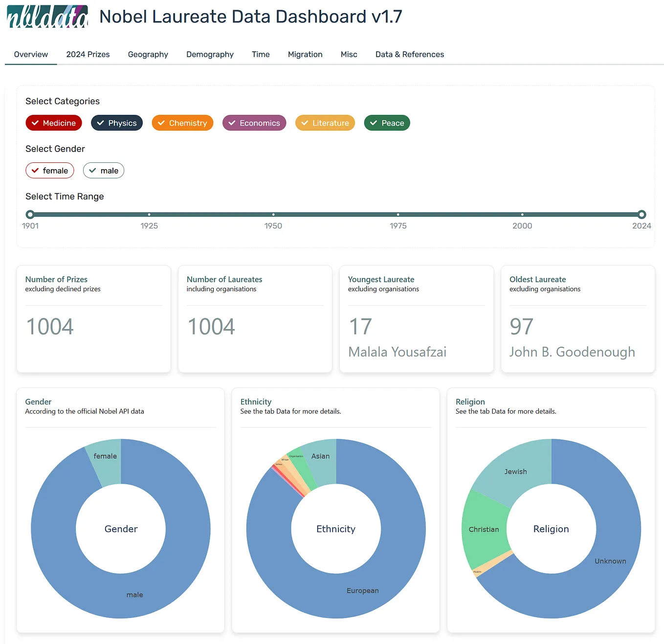This screenshot has height=644, width=664.
Task: Open the Data & References tab
Action: (409, 54)
